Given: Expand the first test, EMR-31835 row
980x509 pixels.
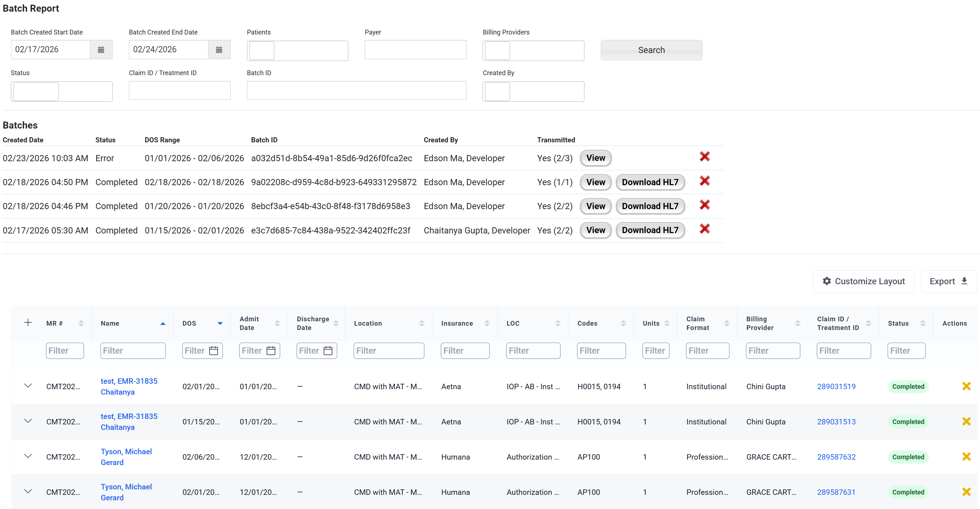Looking at the screenshot, I should point(28,386).
